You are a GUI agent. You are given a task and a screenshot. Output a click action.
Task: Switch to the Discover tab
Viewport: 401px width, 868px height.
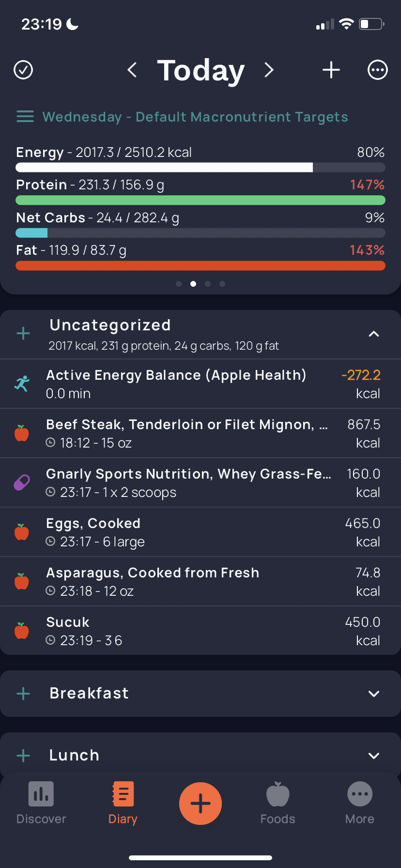[x=41, y=803]
